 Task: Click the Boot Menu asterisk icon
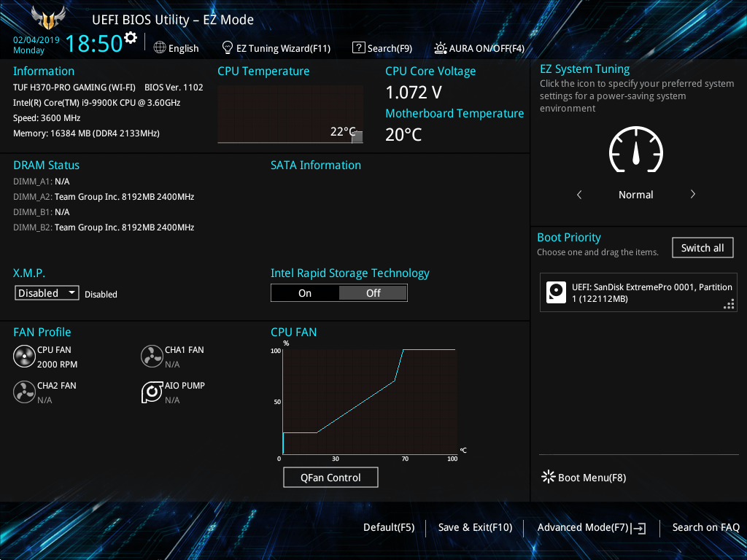click(549, 477)
